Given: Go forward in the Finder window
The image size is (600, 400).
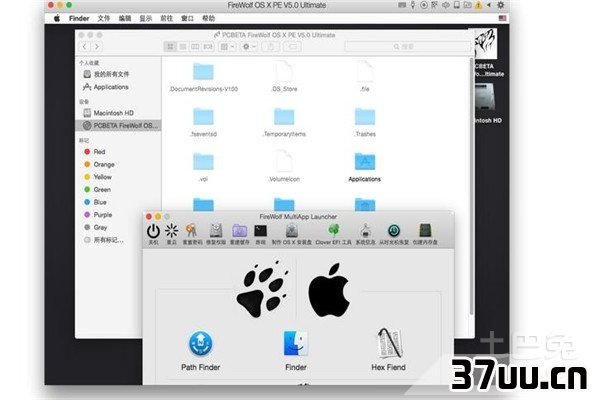Looking at the screenshot, I should 97,47.
